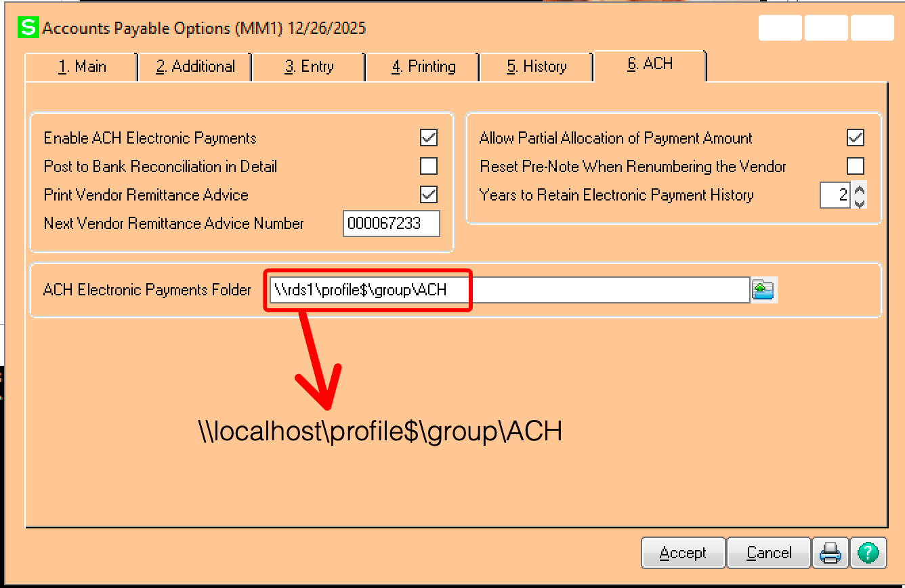This screenshot has height=588, width=905.
Task: Click the printer icon beside Cancel
Action: coord(830,553)
